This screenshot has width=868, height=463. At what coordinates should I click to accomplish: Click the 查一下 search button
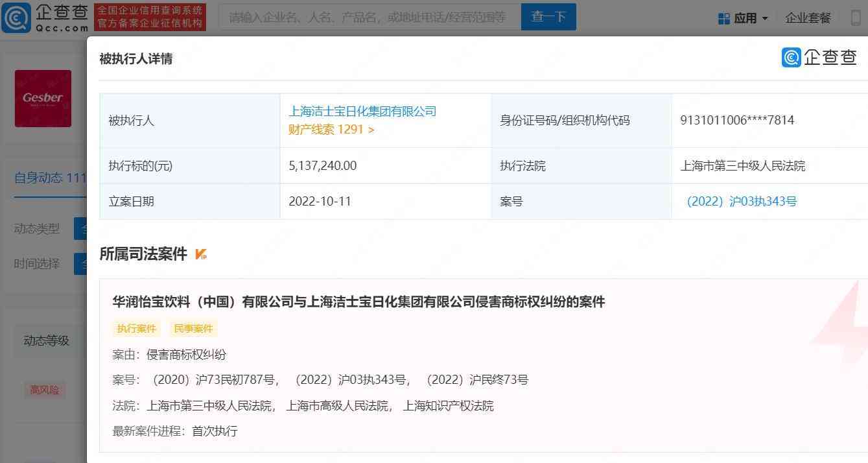(x=548, y=18)
